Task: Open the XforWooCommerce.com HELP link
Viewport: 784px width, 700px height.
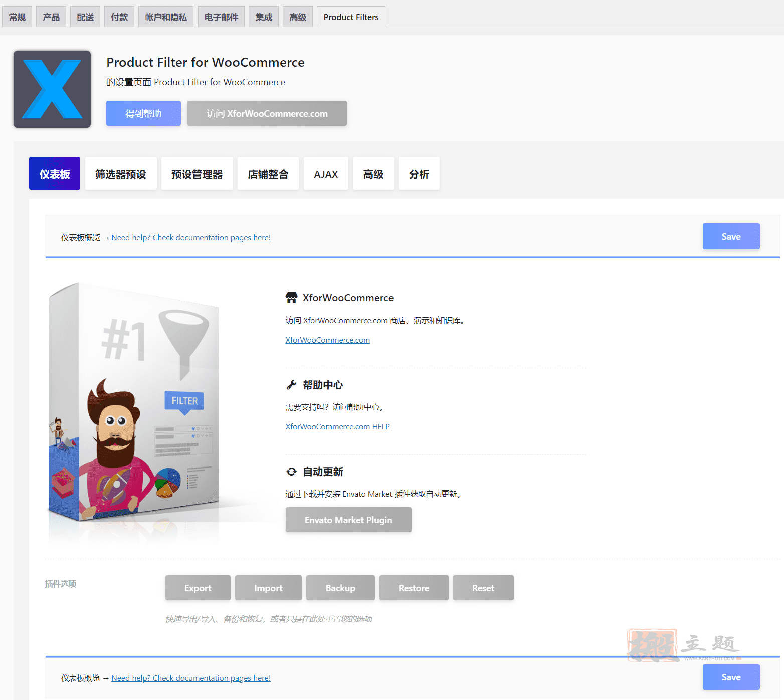Action: 338,427
